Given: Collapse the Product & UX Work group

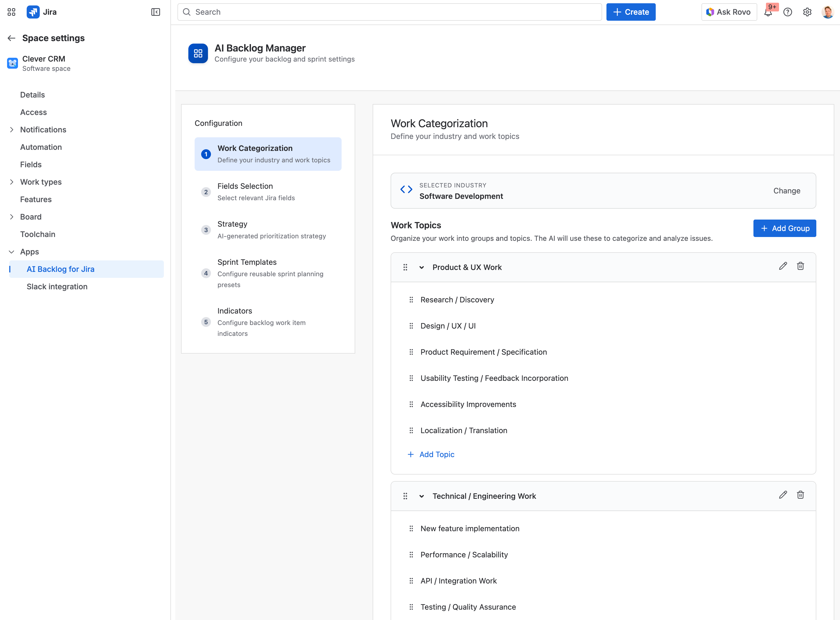Looking at the screenshot, I should [422, 267].
